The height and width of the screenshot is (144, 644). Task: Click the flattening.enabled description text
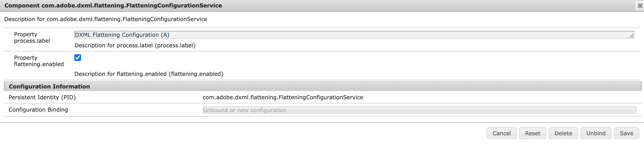click(x=149, y=74)
